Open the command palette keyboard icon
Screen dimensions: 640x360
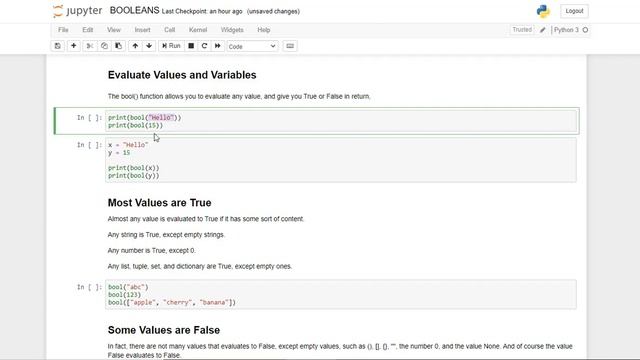(290, 46)
